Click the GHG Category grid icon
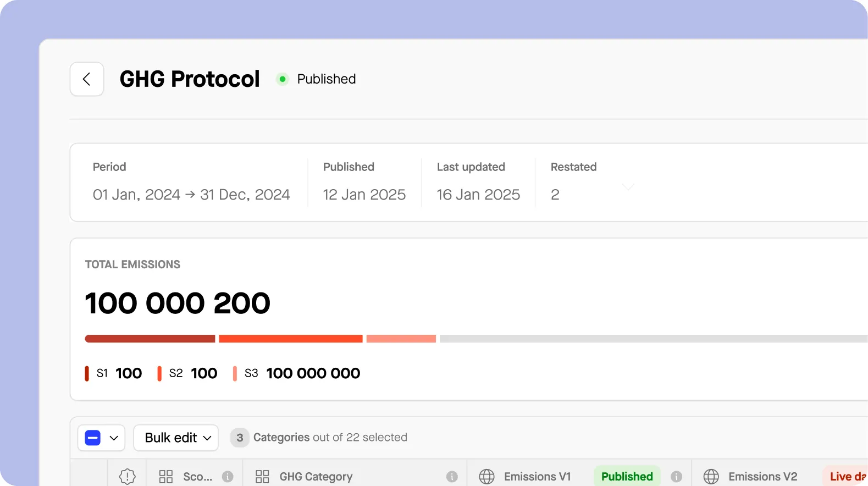Screen dimensions: 868x486 (262, 477)
